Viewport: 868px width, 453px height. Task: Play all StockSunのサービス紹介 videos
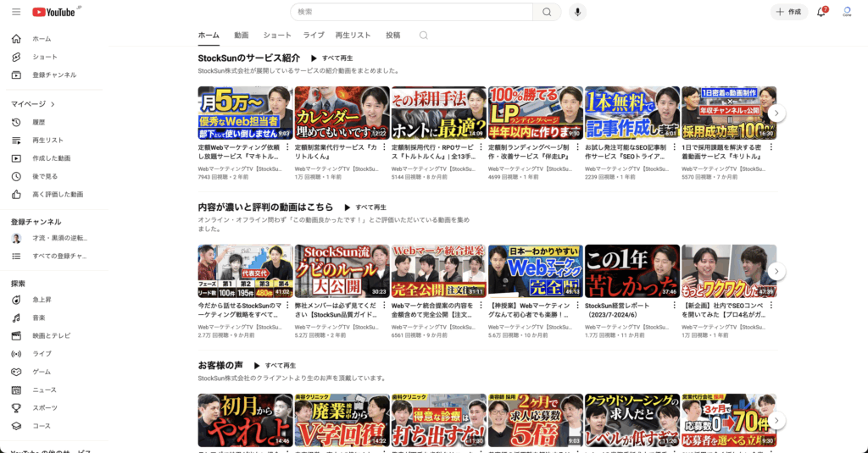point(331,58)
